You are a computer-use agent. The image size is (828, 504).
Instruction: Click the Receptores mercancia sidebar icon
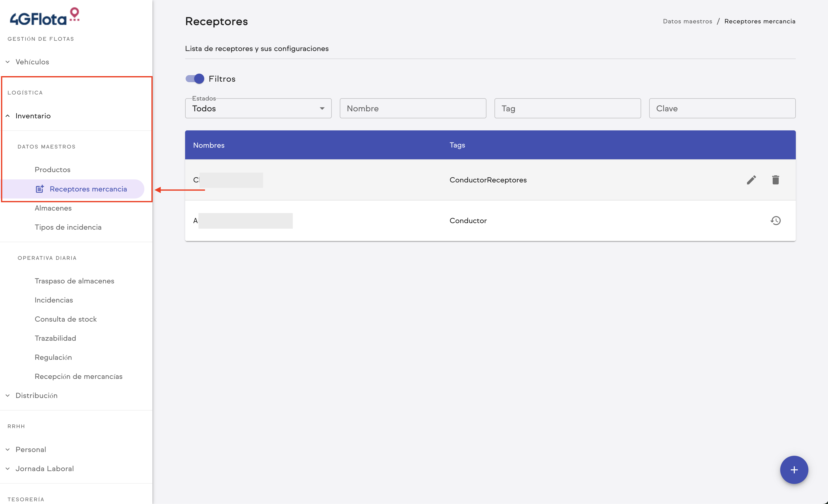pos(40,189)
